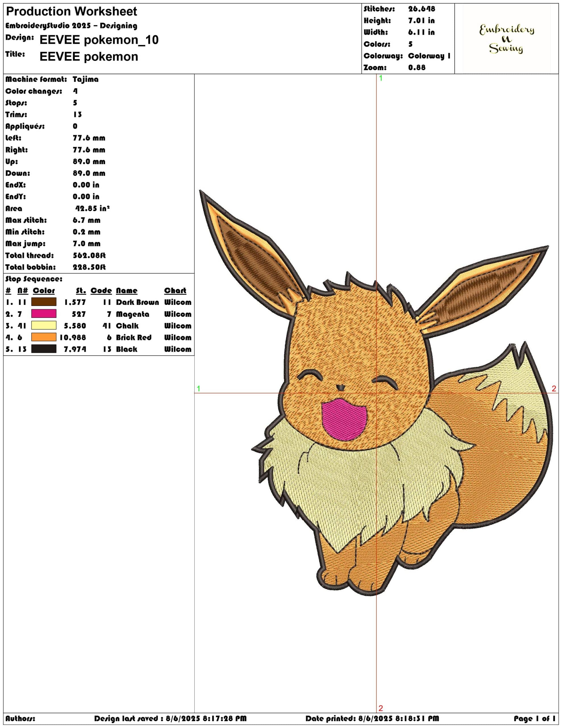Click the 'Authors:' footer label

coord(20,718)
